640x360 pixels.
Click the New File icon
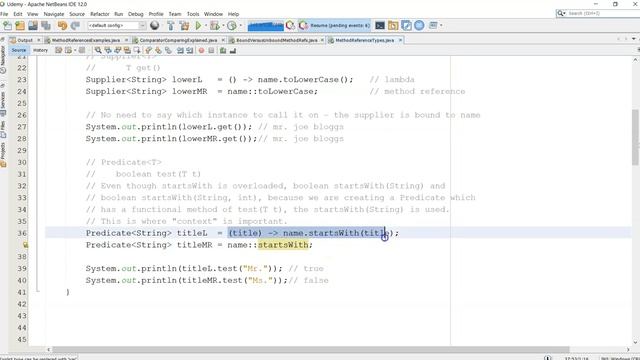(7, 26)
